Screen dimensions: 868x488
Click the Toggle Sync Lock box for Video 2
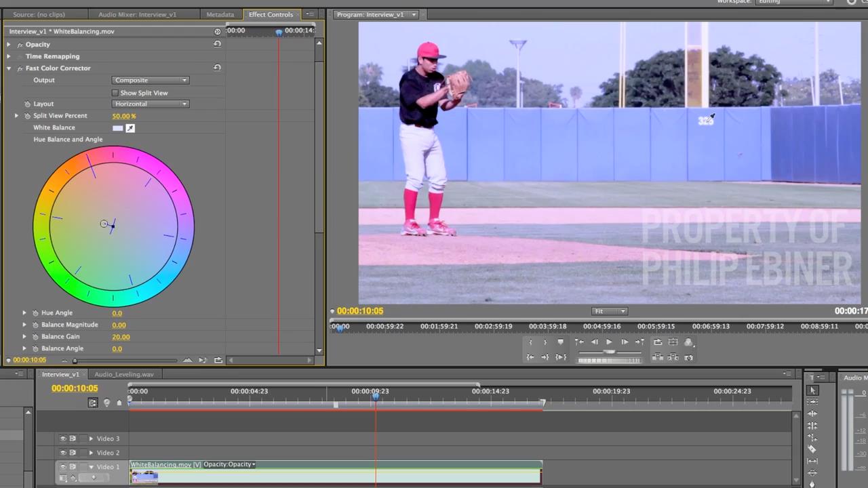click(x=73, y=453)
